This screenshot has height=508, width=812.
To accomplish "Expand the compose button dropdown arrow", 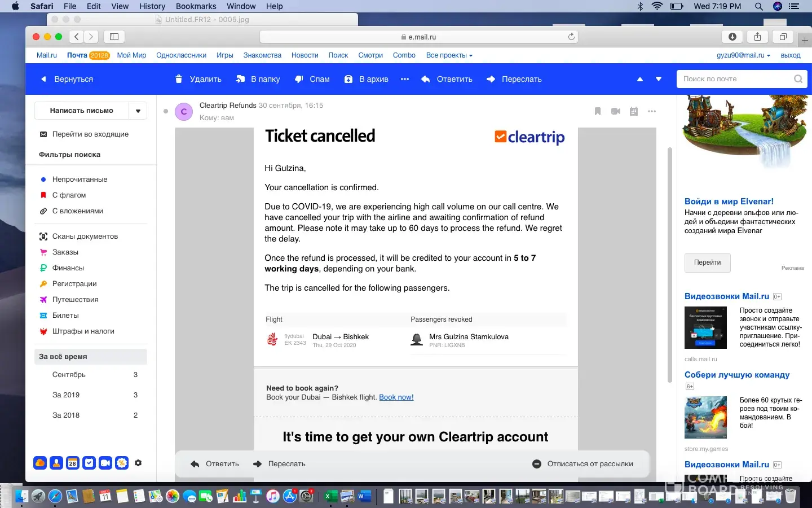I will (138, 111).
